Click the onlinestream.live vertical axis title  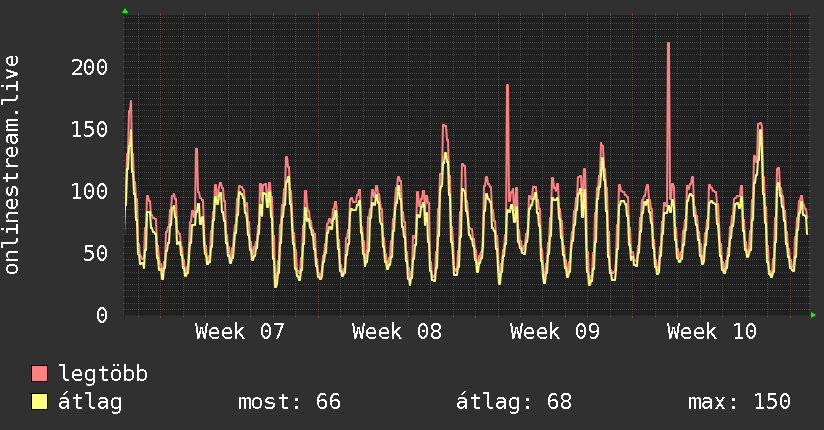12,165
